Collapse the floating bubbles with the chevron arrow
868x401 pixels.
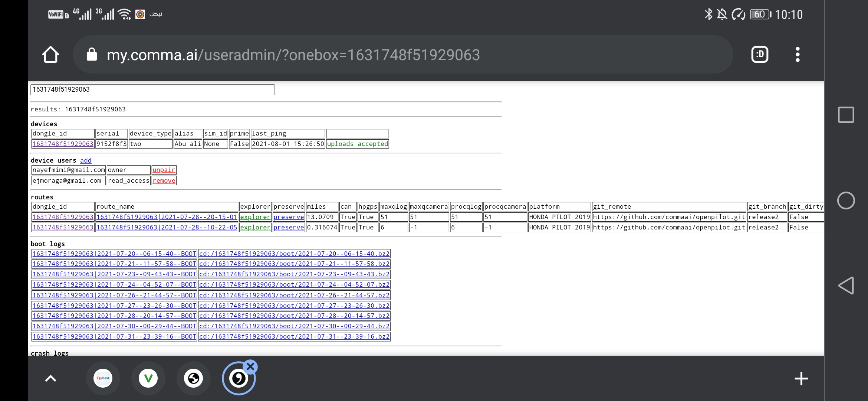[50, 378]
